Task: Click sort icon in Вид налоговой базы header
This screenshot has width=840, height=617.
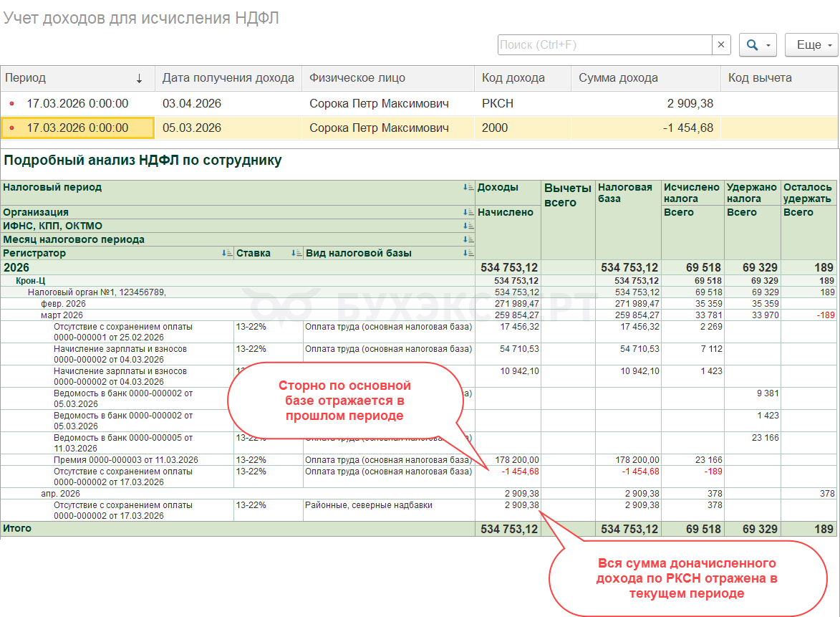Action: click(x=469, y=253)
